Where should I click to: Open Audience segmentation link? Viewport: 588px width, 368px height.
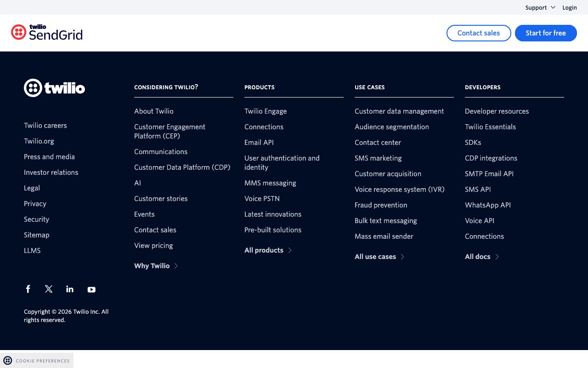(392, 127)
